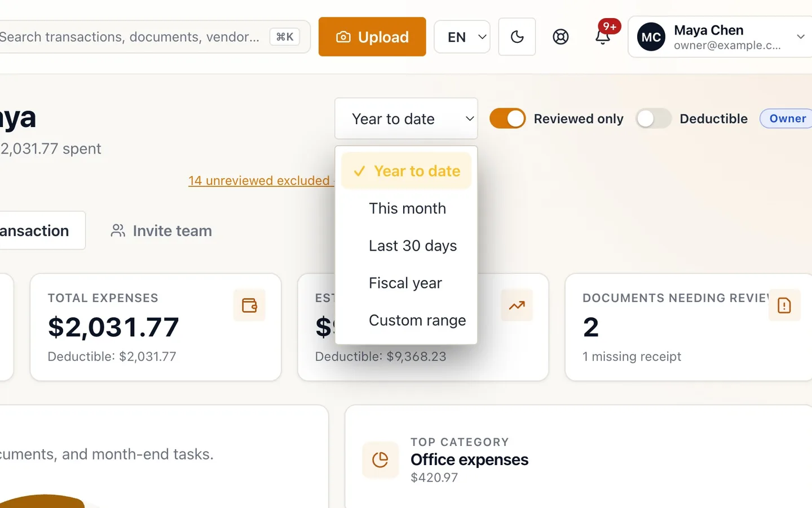812x508 pixels.
Task: Click the Office expenses category name
Action: [x=469, y=460]
